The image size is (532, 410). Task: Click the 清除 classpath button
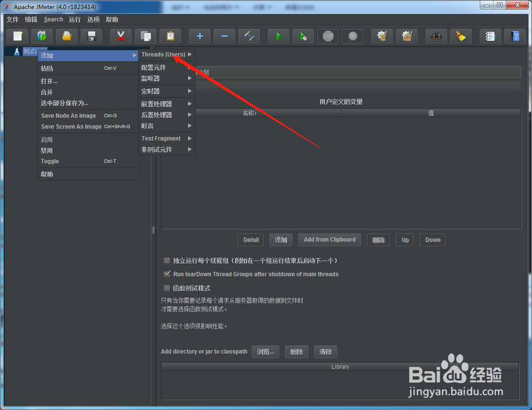tap(326, 352)
